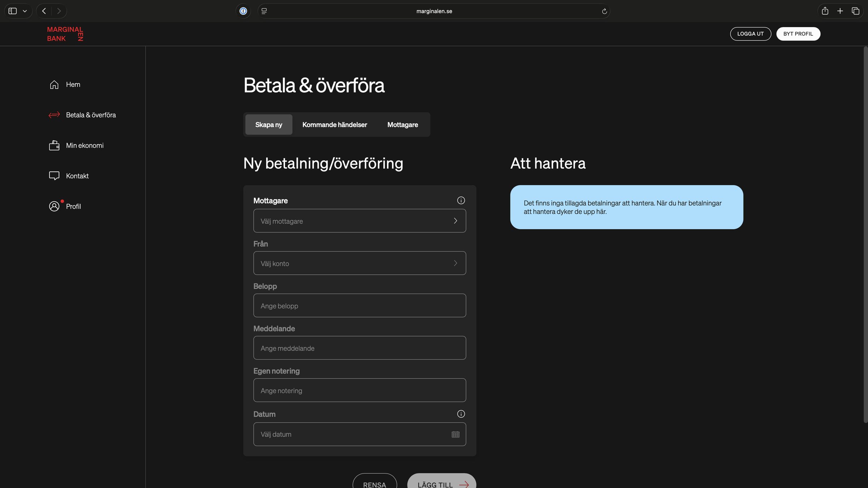
Task: Select the Mottagare tab
Action: [x=403, y=125]
